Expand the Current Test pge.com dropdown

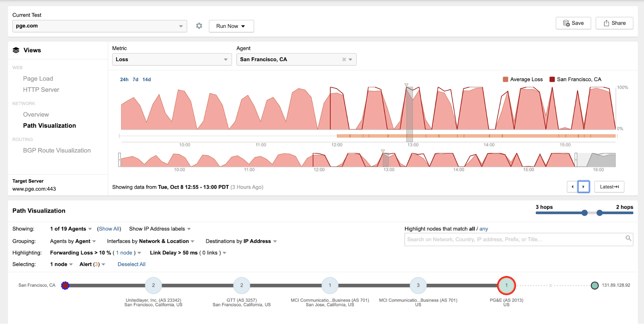point(100,26)
